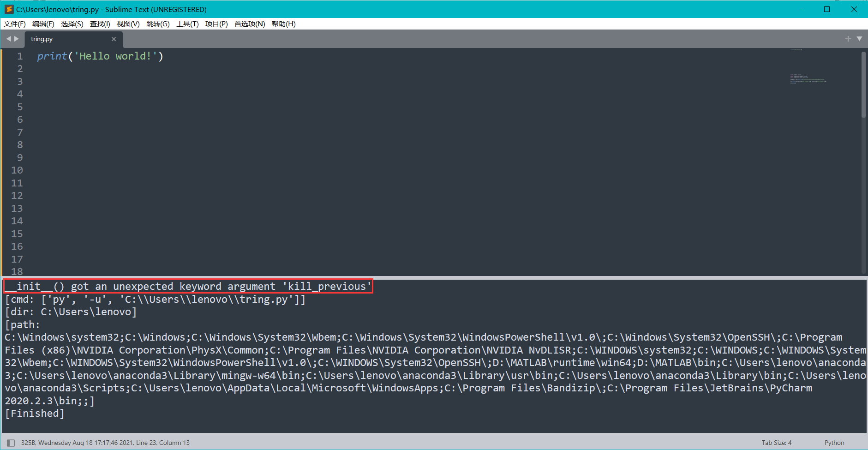This screenshot has width=868, height=450.
Task: Click line number 1 in the gutter
Action: (19, 56)
